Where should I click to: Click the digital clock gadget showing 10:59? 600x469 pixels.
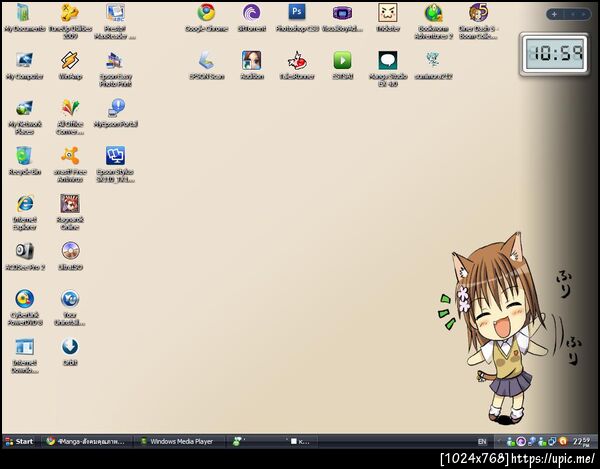(x=554, y=54)
